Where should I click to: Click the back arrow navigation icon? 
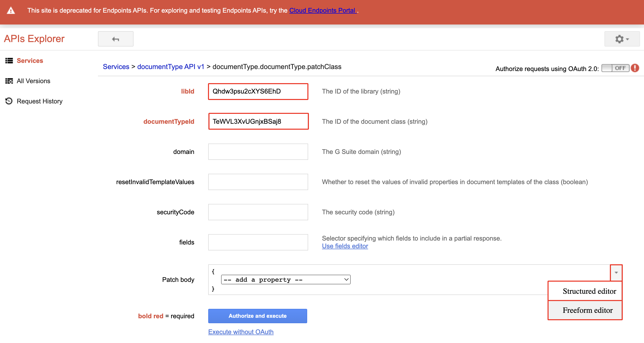115,39
